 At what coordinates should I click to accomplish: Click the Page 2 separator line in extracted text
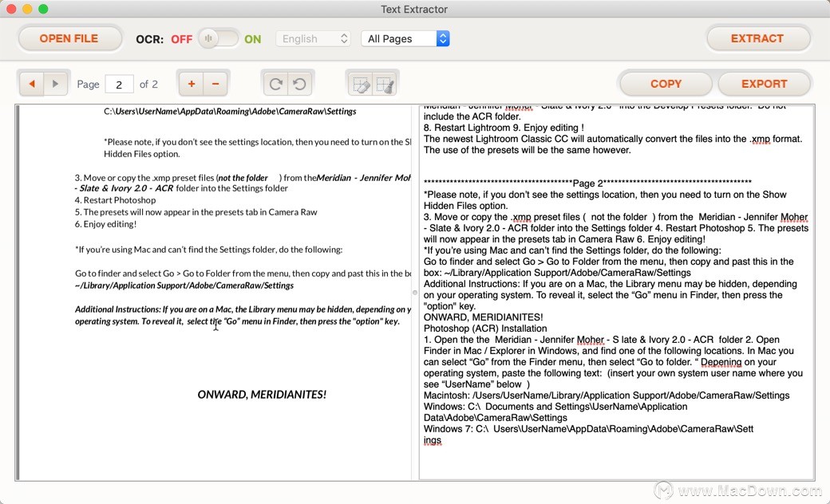(x=587, y=183)
